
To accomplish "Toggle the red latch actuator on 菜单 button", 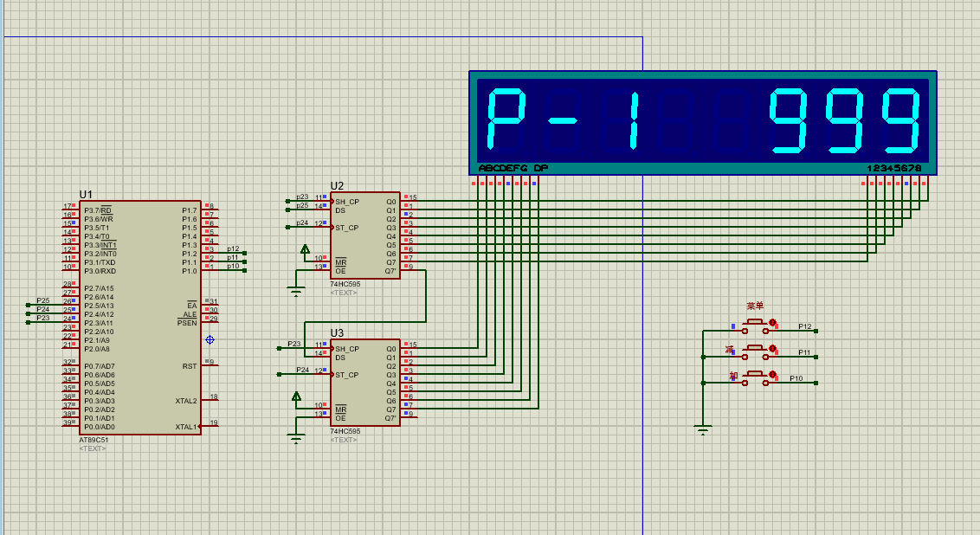I will point(773,323).
